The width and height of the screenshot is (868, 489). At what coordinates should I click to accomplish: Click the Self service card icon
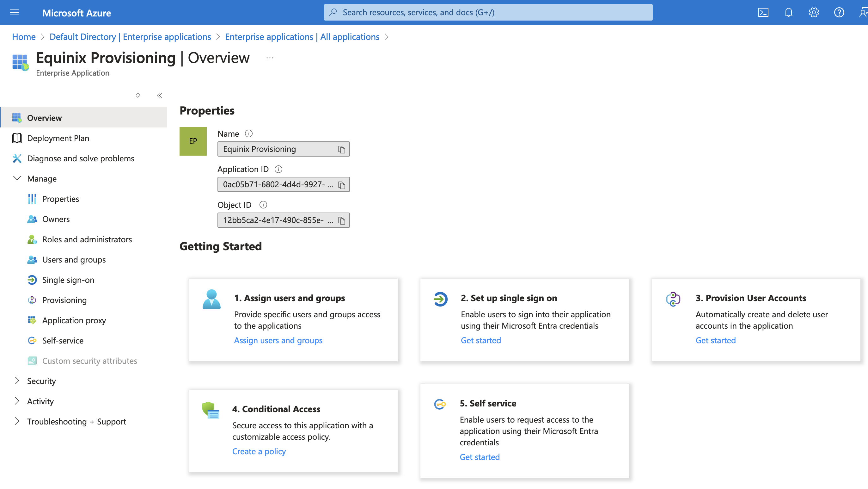tap(440, 404)
